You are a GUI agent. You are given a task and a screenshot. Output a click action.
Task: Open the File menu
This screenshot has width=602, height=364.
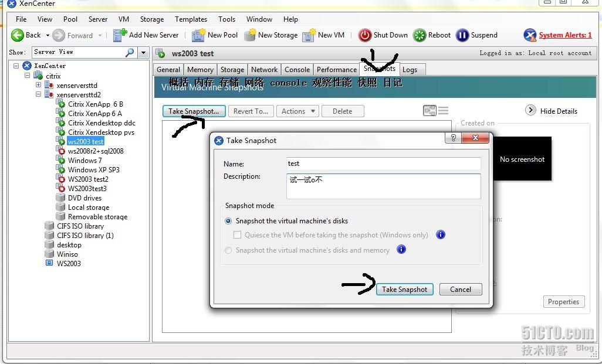click(x=21, y=19)
